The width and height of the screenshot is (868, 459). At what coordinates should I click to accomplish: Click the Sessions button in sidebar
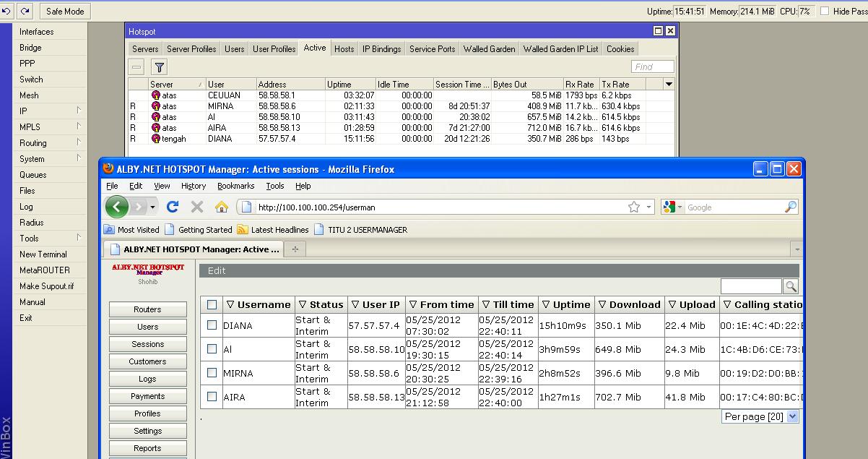tap(147, 344)
